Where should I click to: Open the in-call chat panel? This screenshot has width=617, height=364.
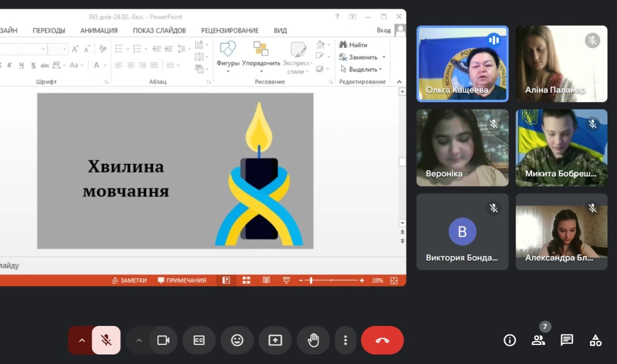pos(567,340)
